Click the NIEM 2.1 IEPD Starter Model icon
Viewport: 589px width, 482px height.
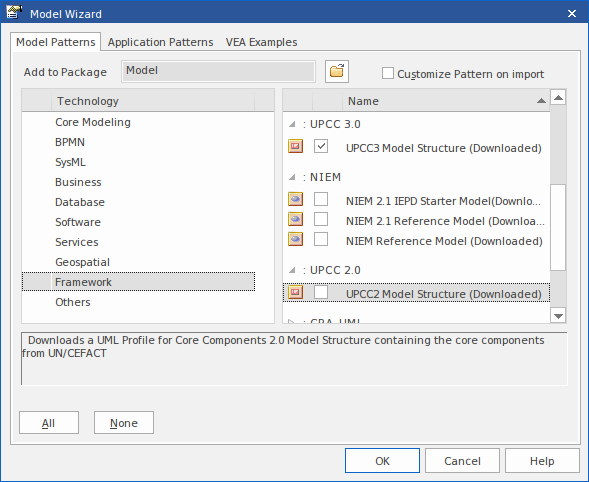[x=295, y=199]
